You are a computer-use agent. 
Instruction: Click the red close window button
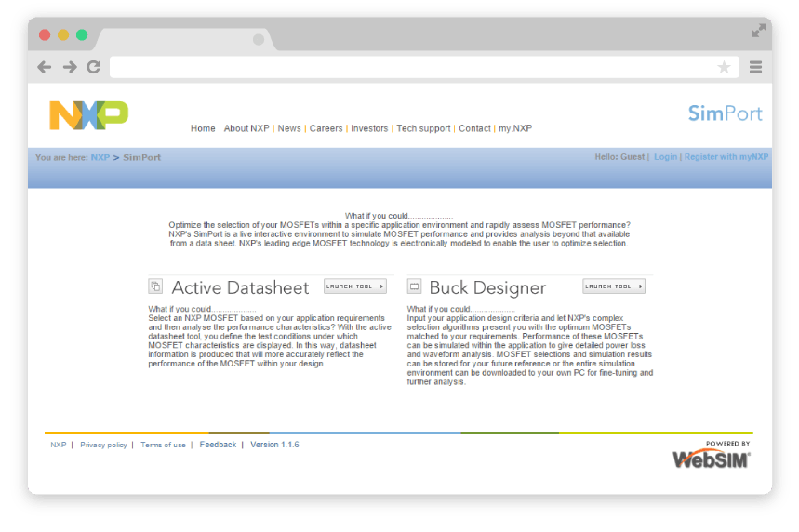[45, 34]
